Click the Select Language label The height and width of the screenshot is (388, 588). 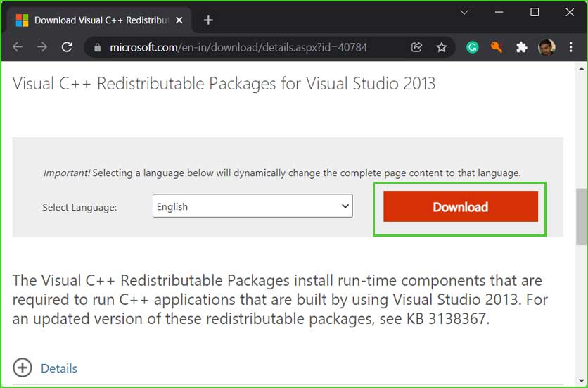point(79,207)
